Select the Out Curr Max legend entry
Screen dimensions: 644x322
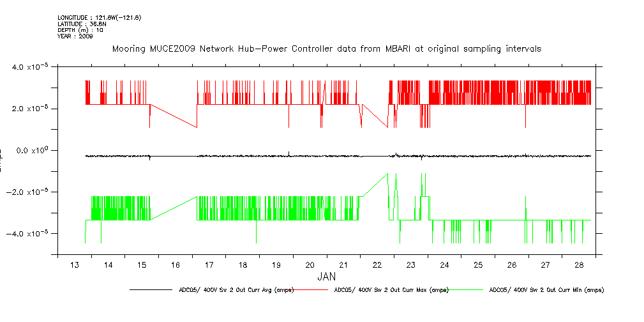391,290
